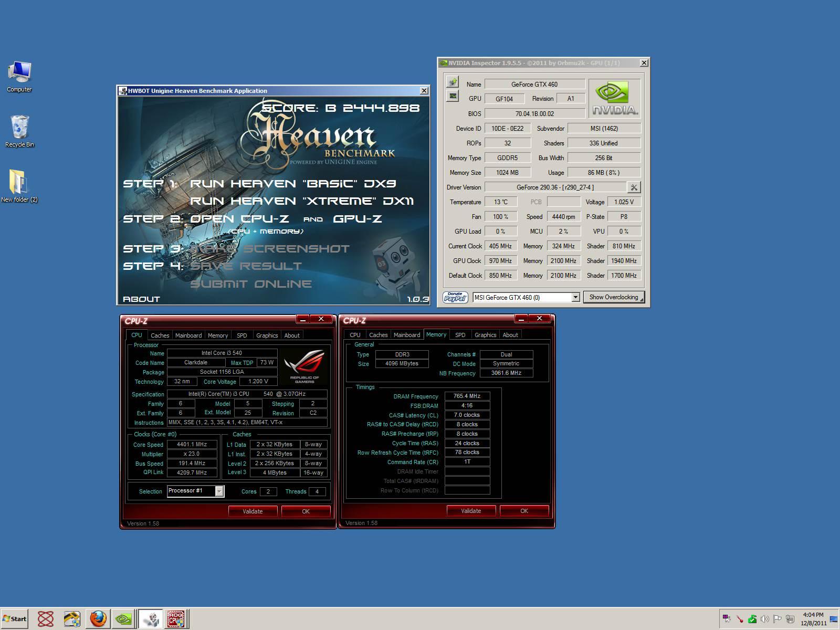Click the GPU Clock value 970 MHz
Screen dimensions: 840x630
point(500,261)
